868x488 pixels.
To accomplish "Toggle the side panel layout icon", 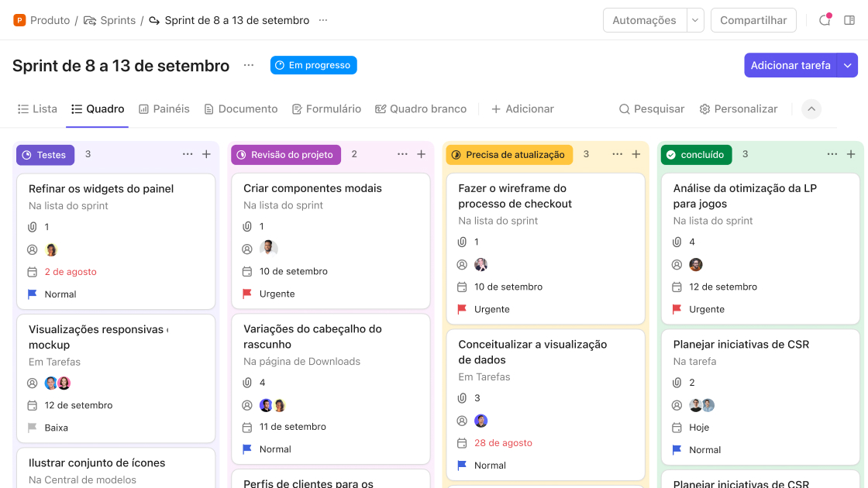I will pos(849,20).
